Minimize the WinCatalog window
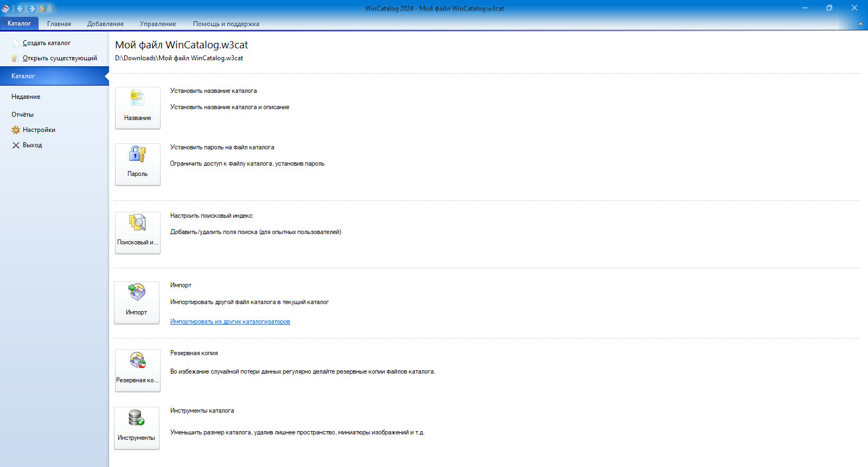The width and height of the screenshot is (868, 467). coord(805,8)
